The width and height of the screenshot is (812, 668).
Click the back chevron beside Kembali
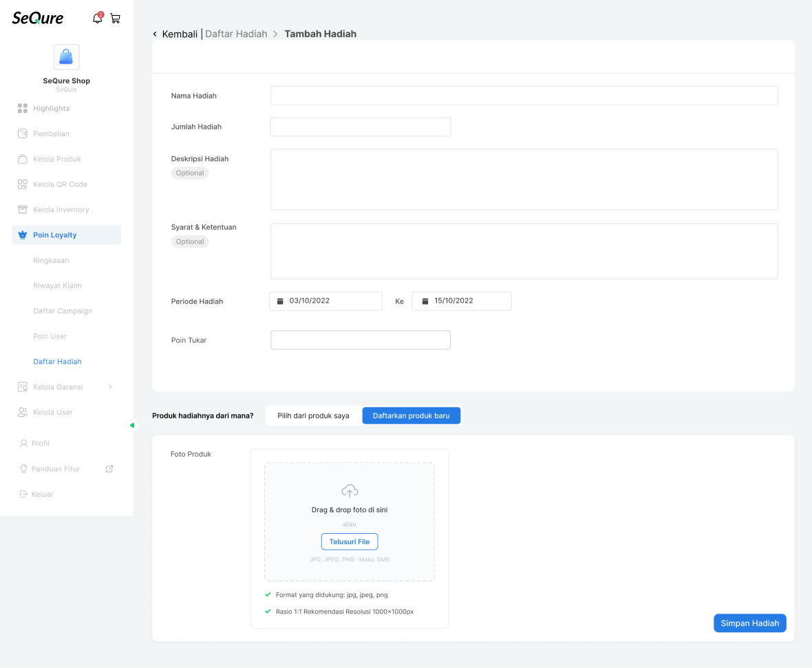[x=155, y=34]
